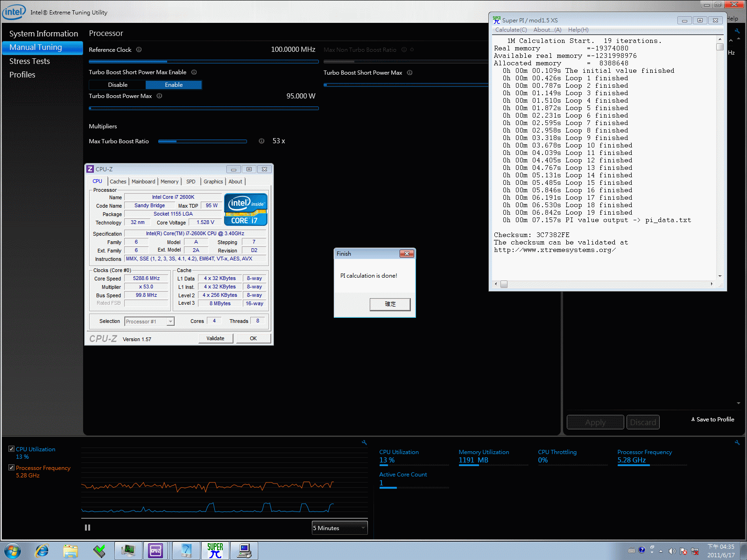747x560 pixels.
Task: Open info icon for Turbo Boost Short Power Max Enable
Action: [194, 72]
